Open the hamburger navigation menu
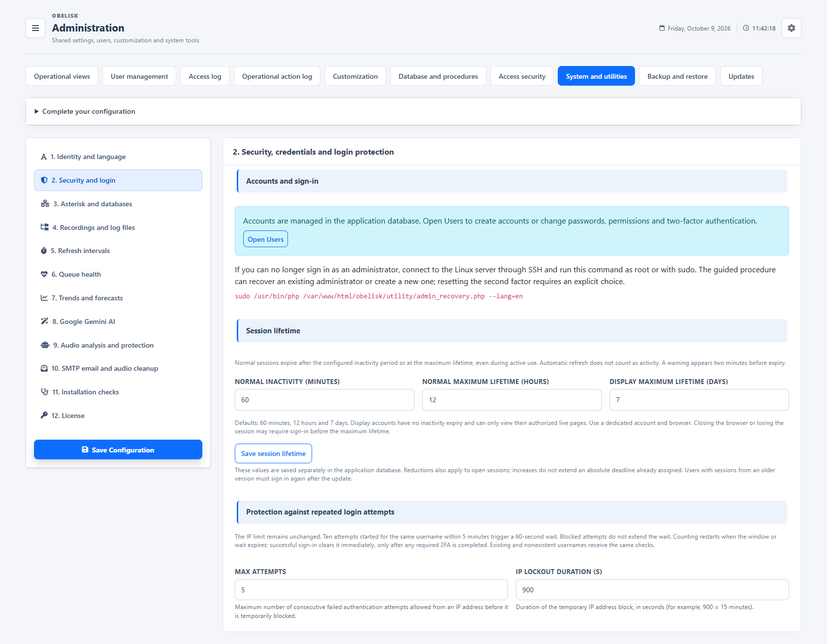 (x=35, y=28)
